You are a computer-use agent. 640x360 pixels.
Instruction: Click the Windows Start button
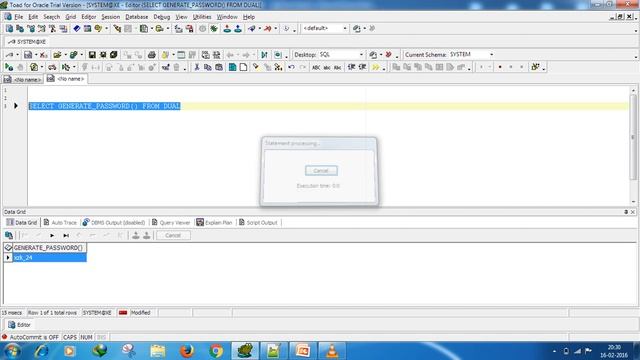[11, 351]
